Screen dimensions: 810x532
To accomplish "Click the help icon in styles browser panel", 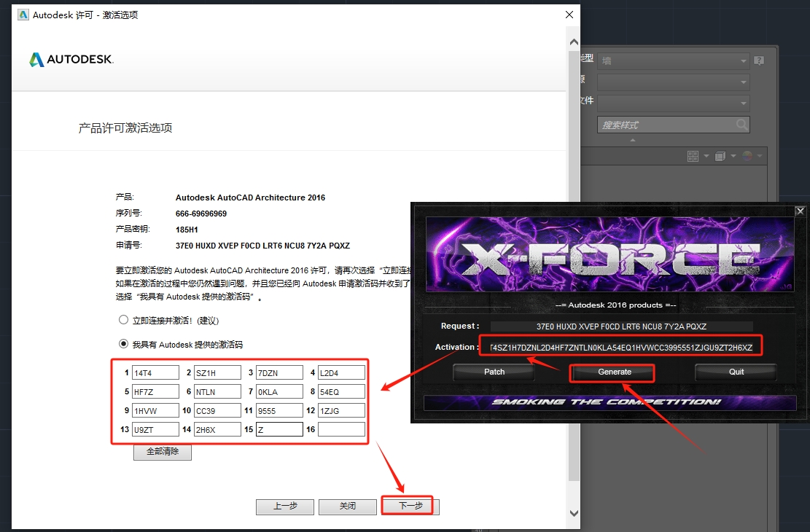I will click(759, 61).
